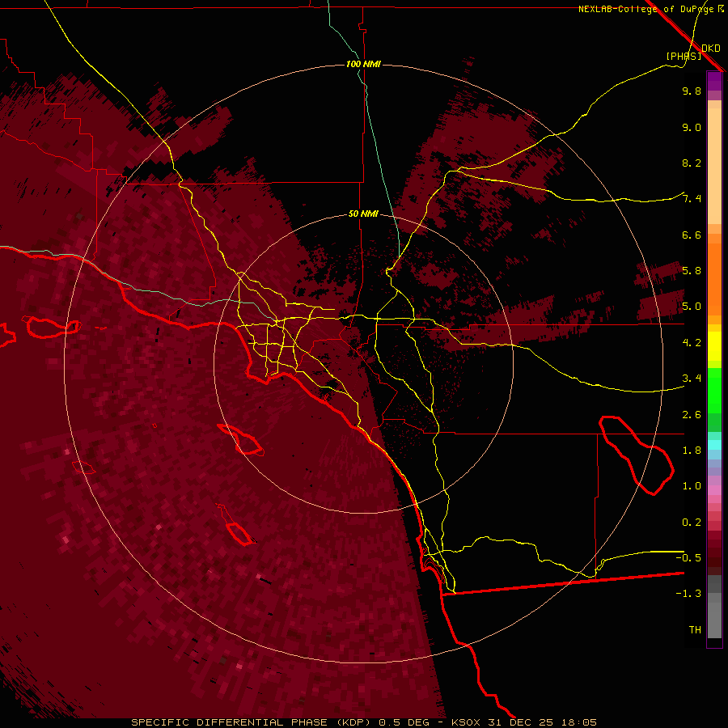This screenshot has width=728, height=728.
Task: Pick the cyan color scale segment
Action: 714,445
